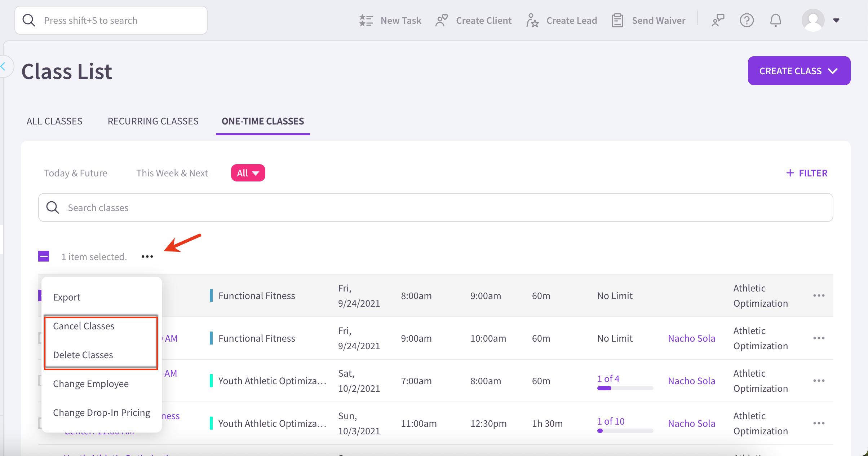Screen dimensions: 868x456
Task: Open bulk actions three-dot menu
Action: click(x=147, y=256)
